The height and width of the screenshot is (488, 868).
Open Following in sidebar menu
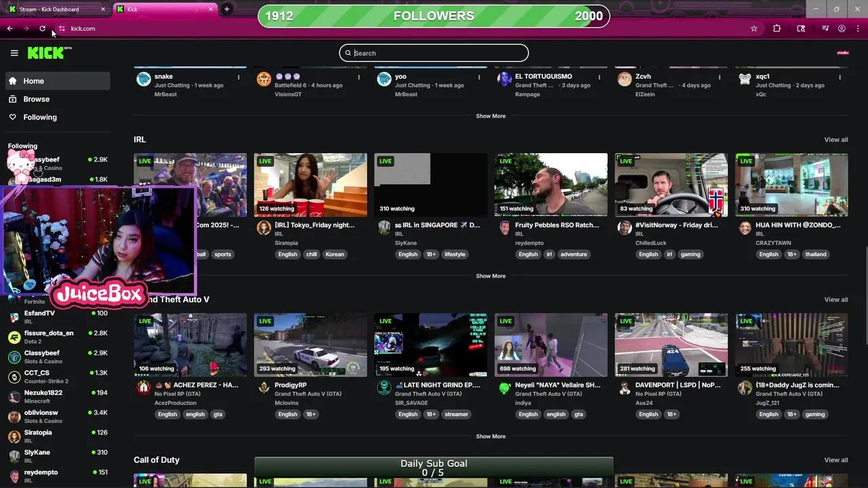58,117
